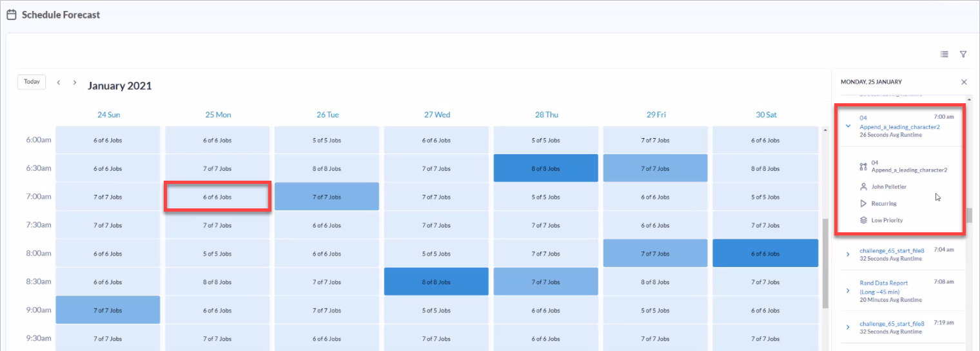Open the 30 Sat day header

point(766,115)
